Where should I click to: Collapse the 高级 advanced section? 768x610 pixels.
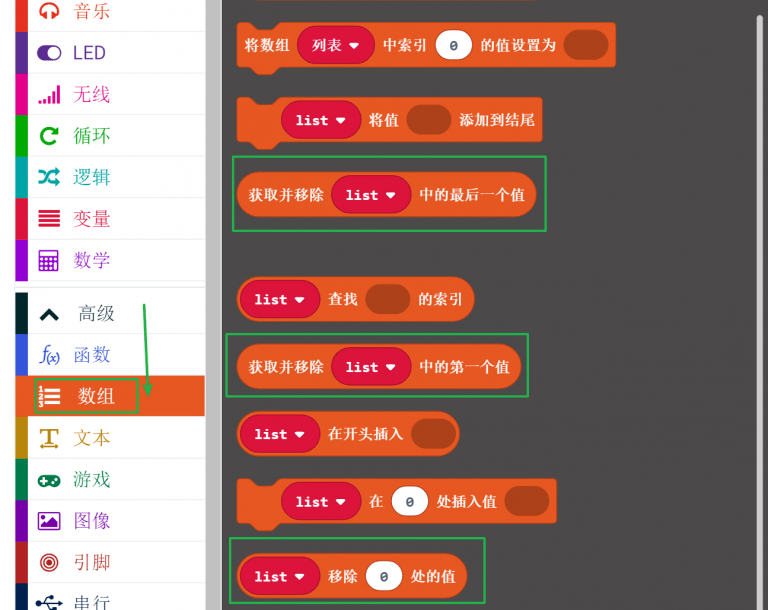point(49,314)
